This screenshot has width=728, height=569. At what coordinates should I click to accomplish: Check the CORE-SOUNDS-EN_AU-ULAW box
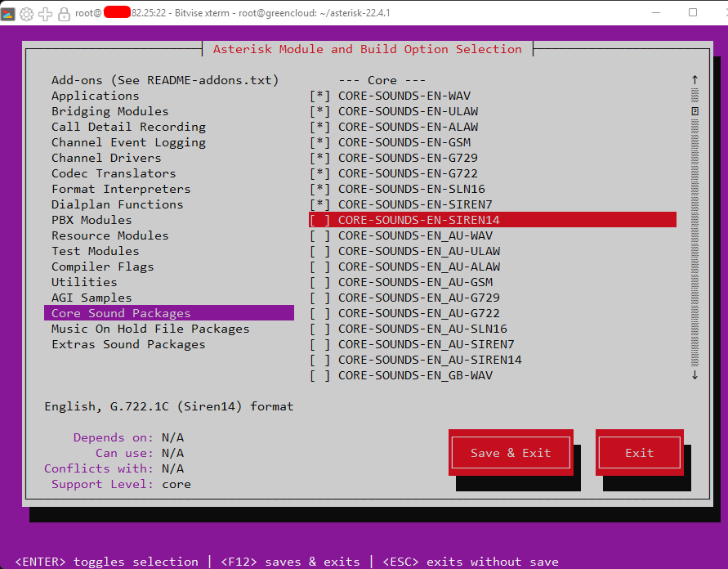click(x=320, y=251)
